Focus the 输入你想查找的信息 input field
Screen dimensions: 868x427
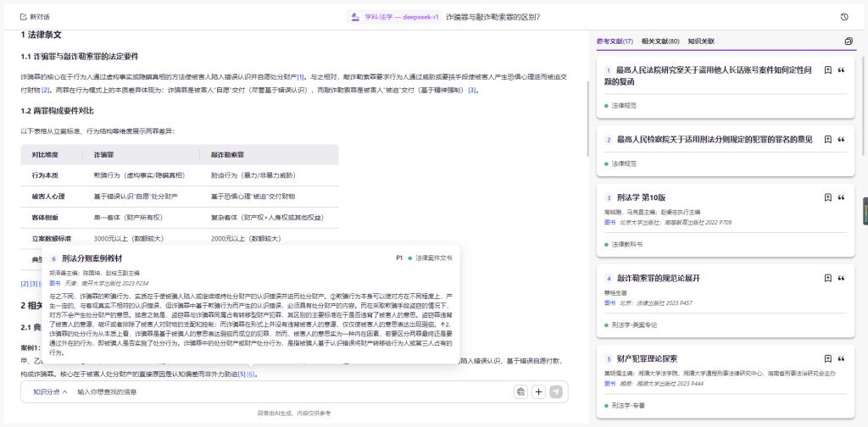click(x=293, y=391)
